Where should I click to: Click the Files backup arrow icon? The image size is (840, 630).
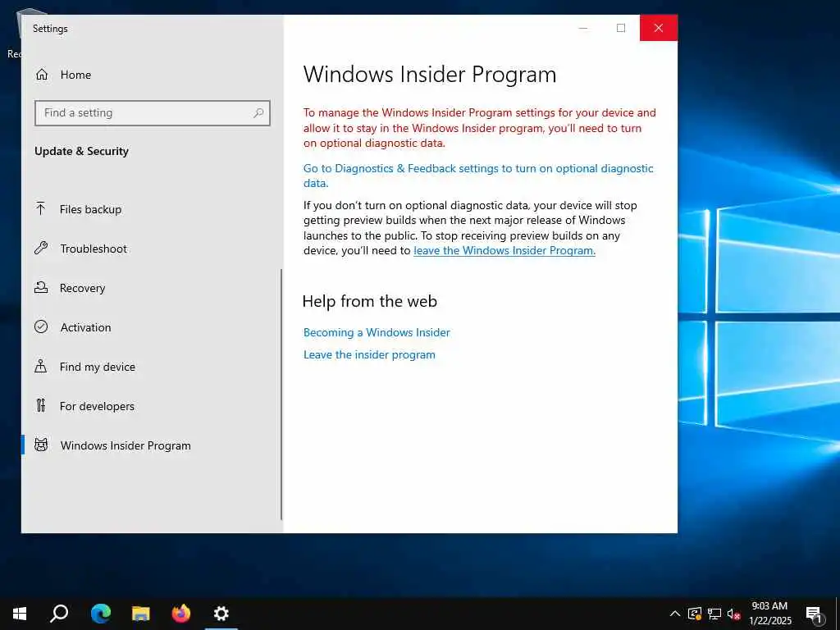(41, 209)
